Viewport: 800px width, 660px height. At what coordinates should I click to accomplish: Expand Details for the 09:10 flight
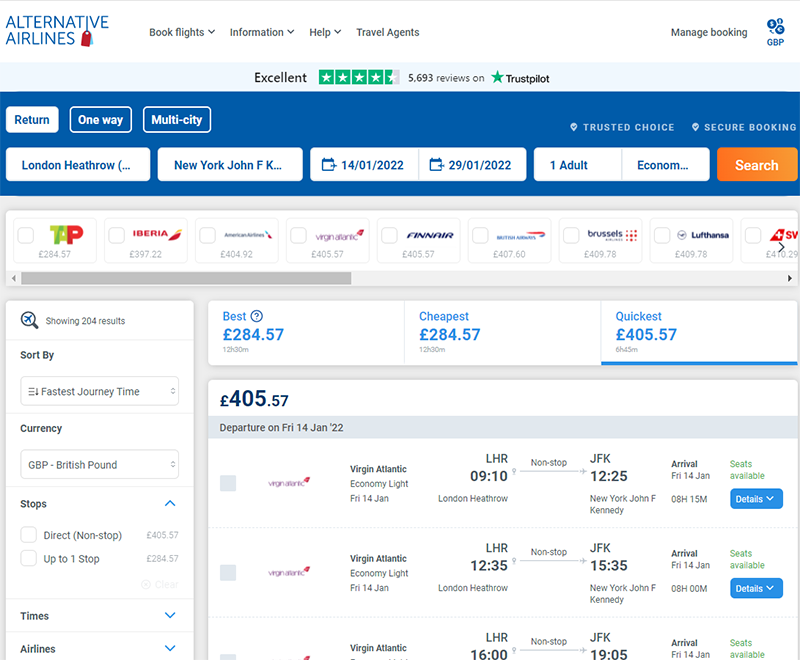tap(756, 499)
